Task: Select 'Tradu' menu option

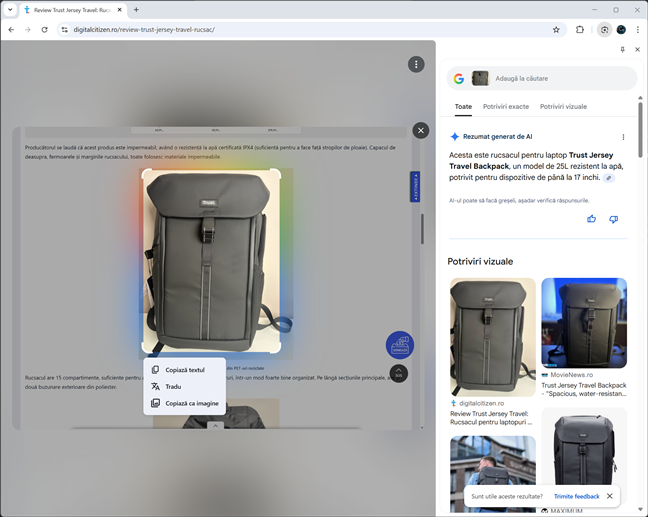Action: click(x=185, y=386)
